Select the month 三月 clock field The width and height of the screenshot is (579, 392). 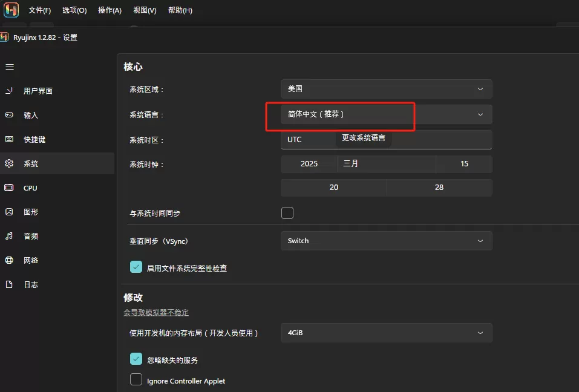(387, 164)
